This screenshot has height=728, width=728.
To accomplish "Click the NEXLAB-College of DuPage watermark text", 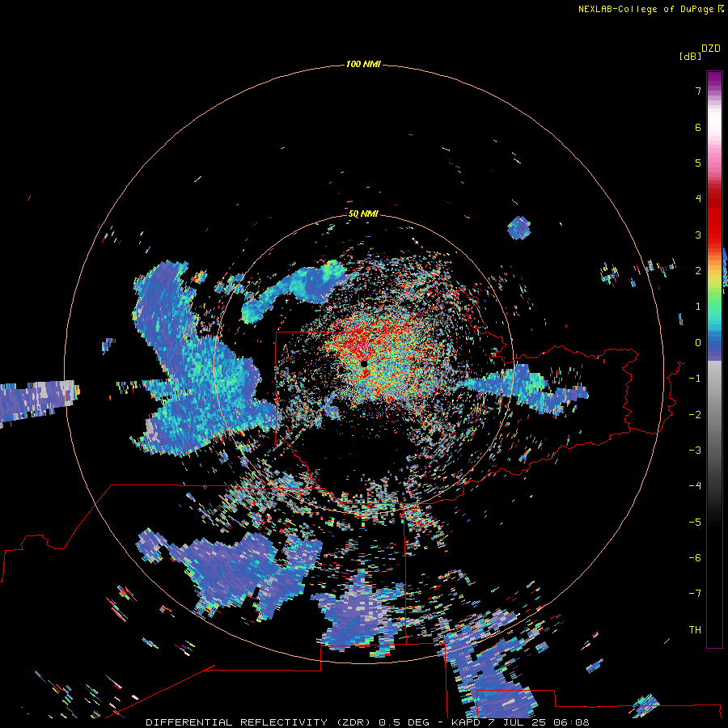I will click(650, 9).
